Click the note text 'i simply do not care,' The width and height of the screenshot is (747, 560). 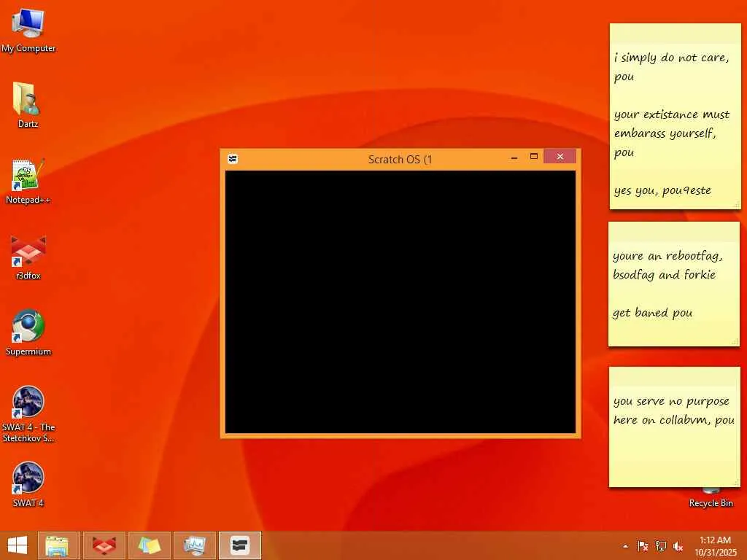coord(671,58)
